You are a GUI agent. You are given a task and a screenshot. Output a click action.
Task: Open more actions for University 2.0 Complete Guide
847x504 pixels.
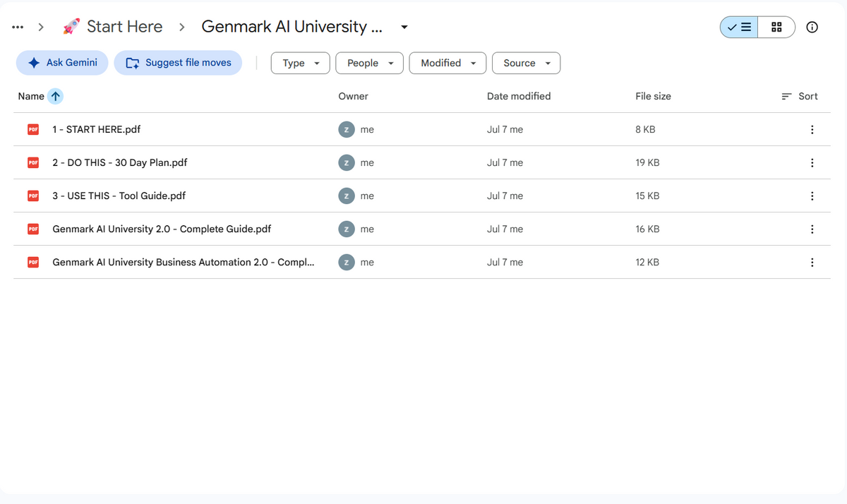812,229
